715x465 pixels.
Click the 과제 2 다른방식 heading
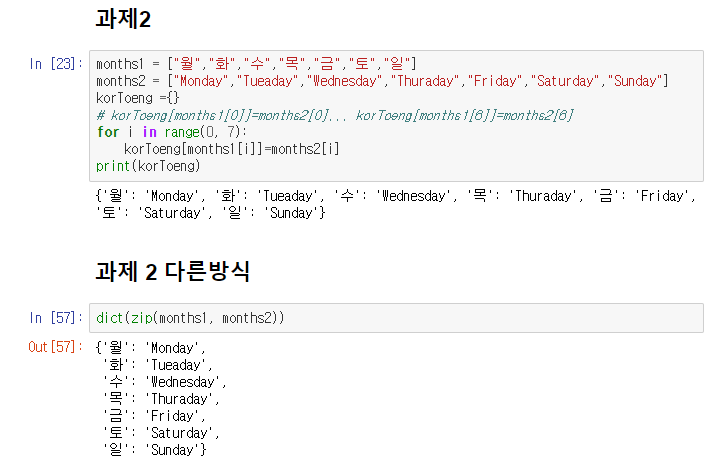(172, 271)
